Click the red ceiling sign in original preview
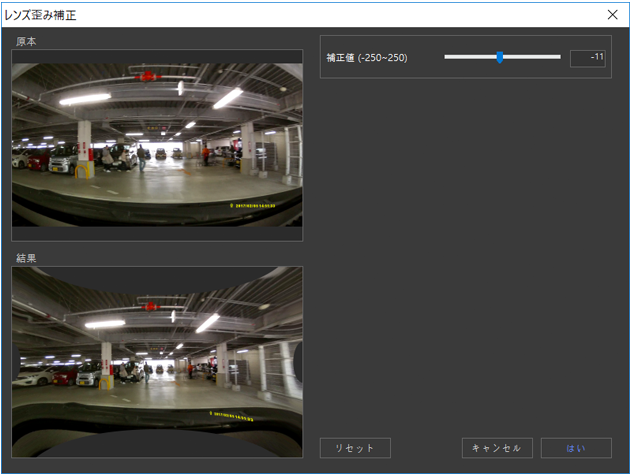This screenshot has width=631, height=476. pos(149,76)
